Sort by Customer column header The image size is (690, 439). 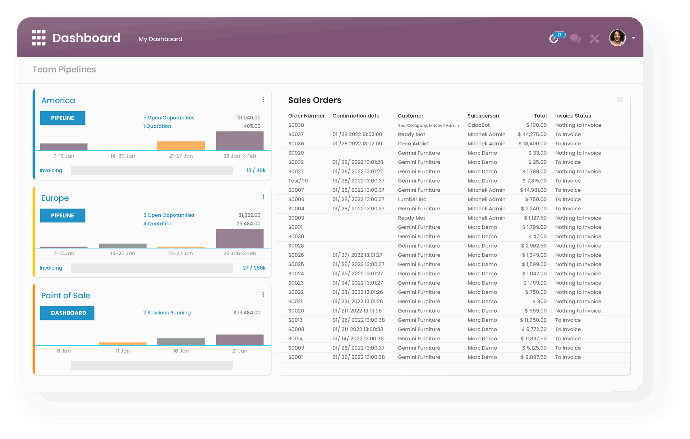(x=411, y=116)
